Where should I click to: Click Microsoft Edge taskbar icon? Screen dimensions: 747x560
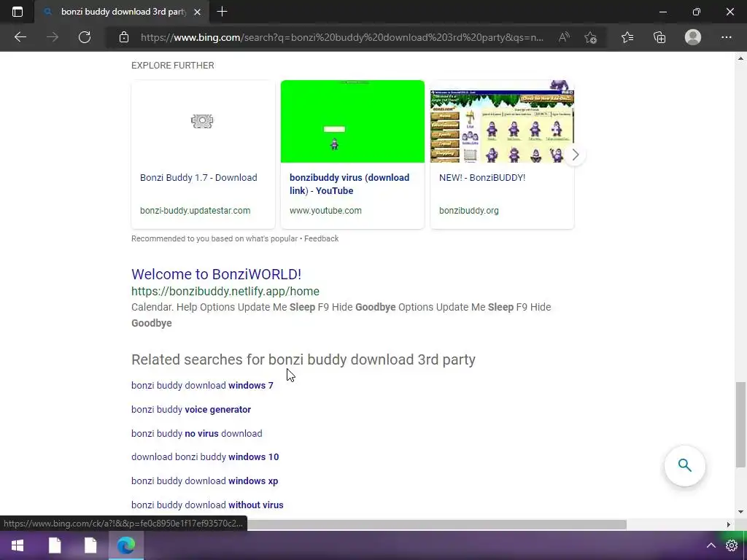[126, 545]
